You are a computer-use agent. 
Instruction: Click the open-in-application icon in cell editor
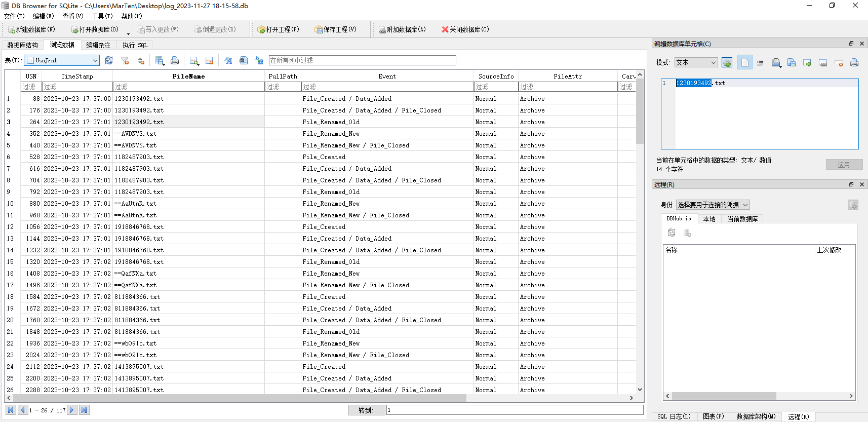click(x=776, y=63)
